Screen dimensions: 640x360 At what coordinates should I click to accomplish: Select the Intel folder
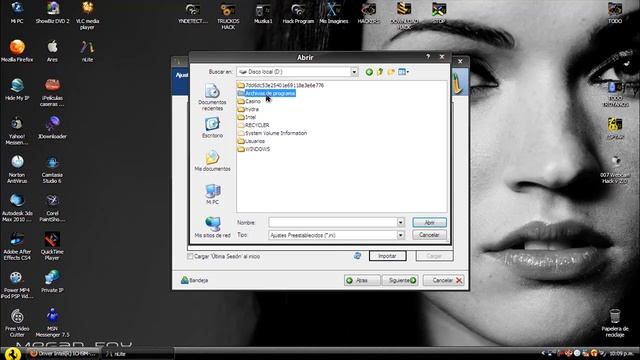tap(247, 117)
